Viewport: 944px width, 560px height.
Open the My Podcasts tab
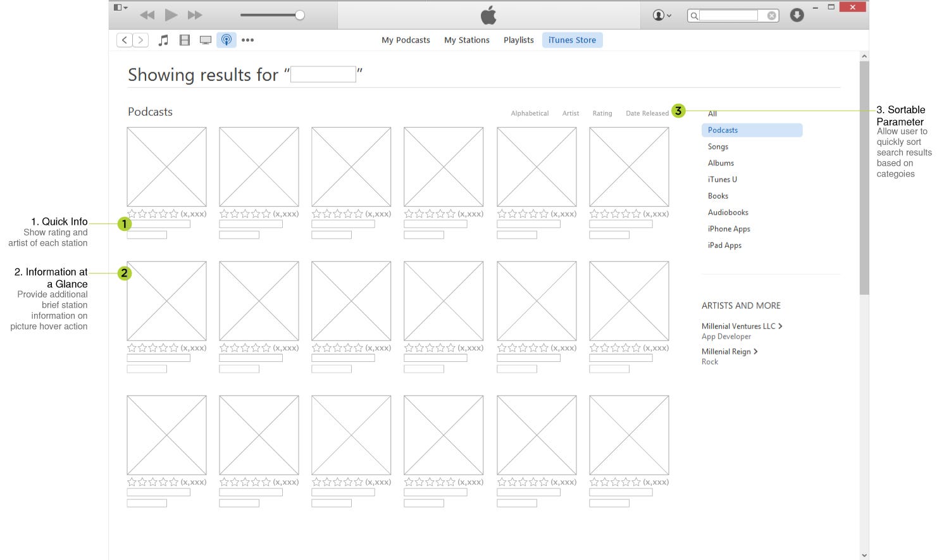[x=406, y=40]
